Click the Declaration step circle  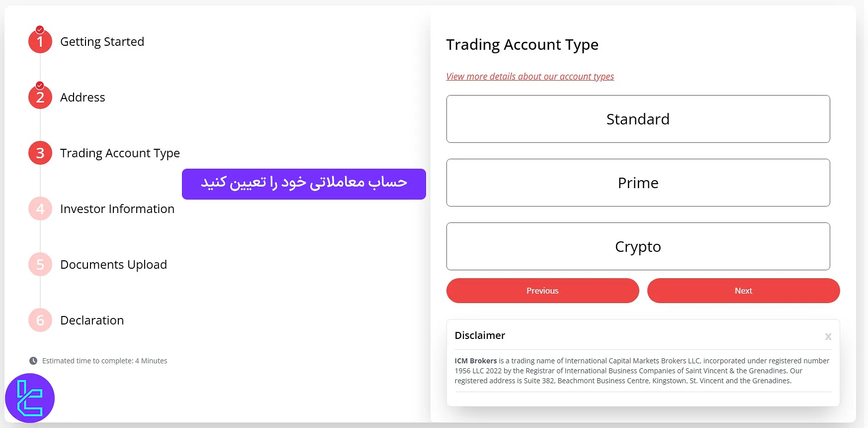coord(39,320)
